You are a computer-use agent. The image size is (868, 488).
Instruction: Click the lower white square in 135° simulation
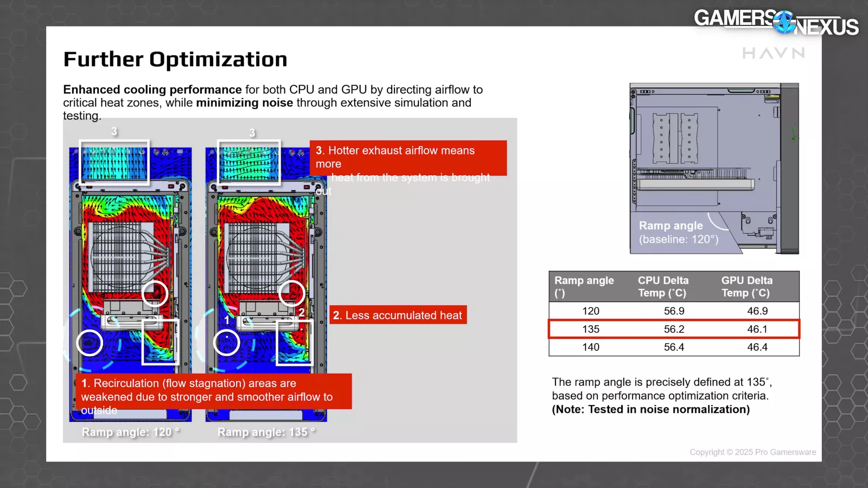coord(295,342)
